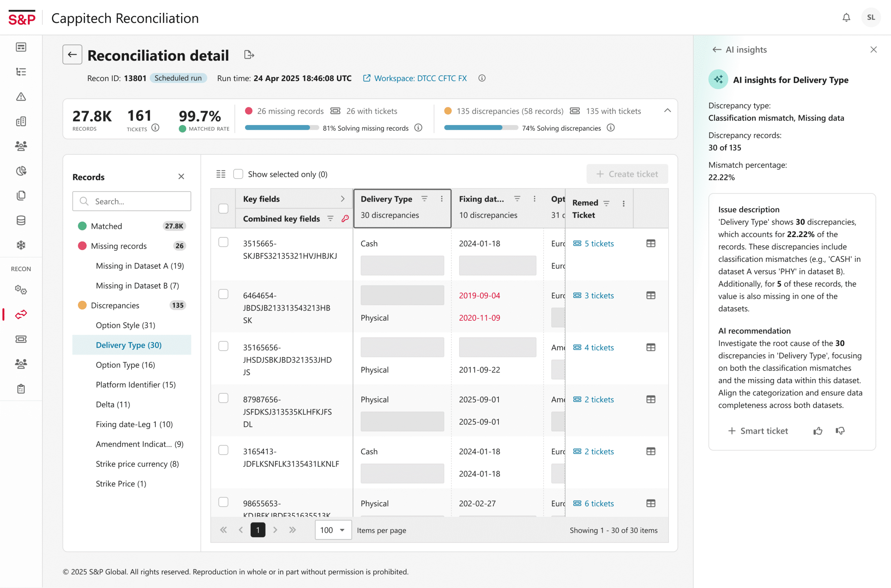Open the pie chart icon in sidebar

click(21, 171)
